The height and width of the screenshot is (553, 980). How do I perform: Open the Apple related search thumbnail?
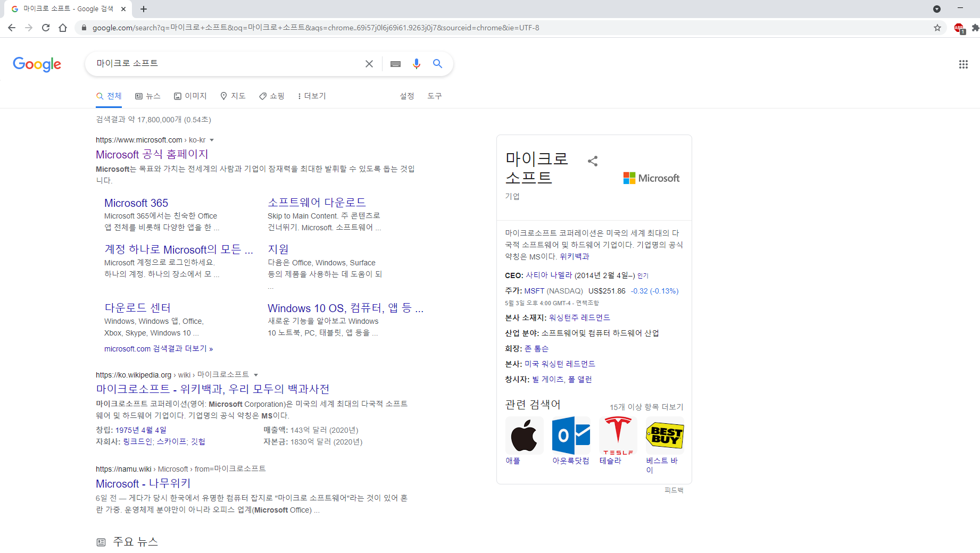pyautogui.click(x=524, y=435)
